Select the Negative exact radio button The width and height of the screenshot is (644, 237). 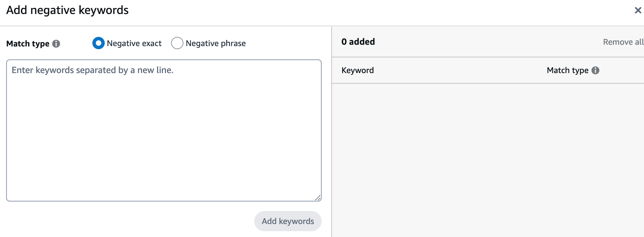click(x=99, y=43)
